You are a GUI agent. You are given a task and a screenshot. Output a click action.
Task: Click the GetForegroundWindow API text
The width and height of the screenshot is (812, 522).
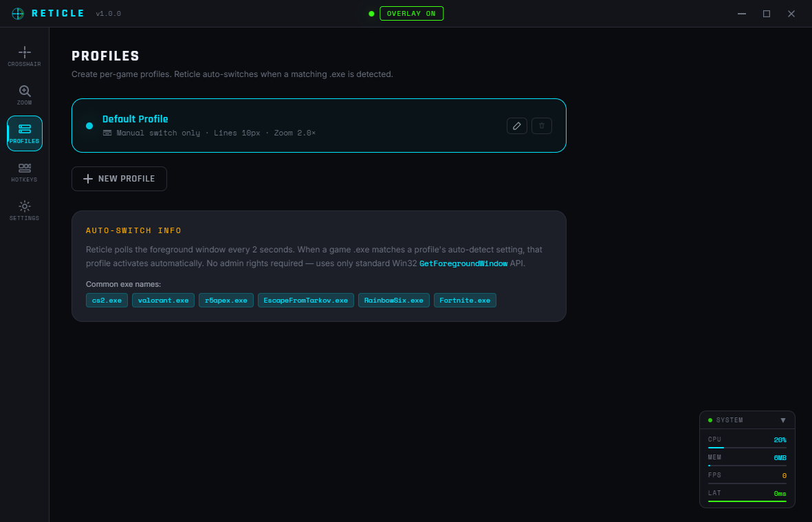pyautogui.click(x=463, y=263)
